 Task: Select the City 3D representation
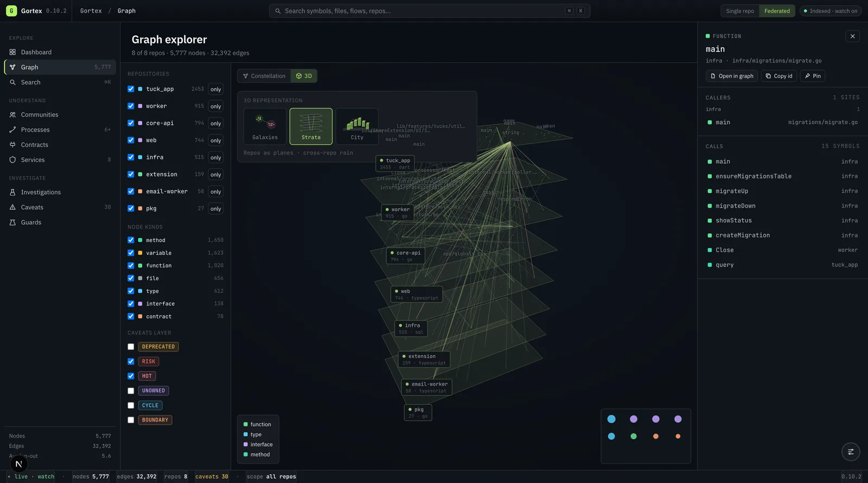[357, 126]
